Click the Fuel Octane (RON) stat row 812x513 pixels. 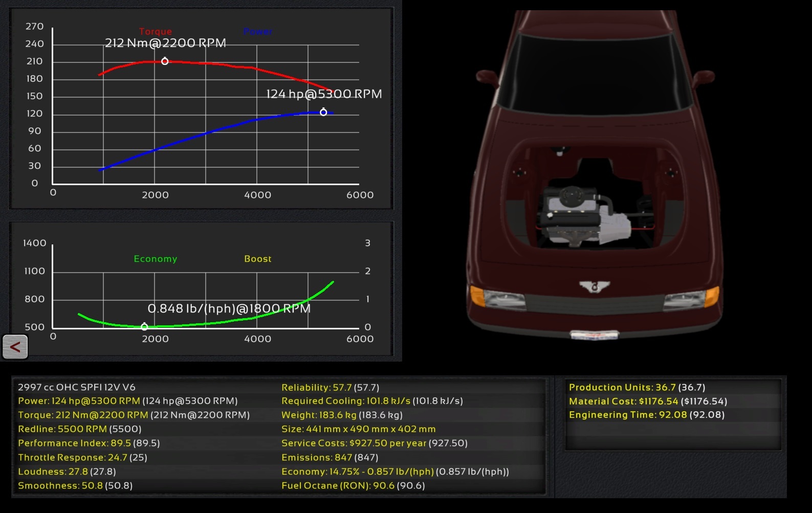353,486
